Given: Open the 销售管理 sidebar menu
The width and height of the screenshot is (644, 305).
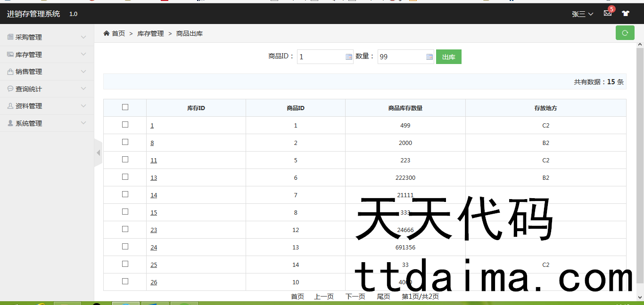Looking at the screenshot, I should (29, 72).
